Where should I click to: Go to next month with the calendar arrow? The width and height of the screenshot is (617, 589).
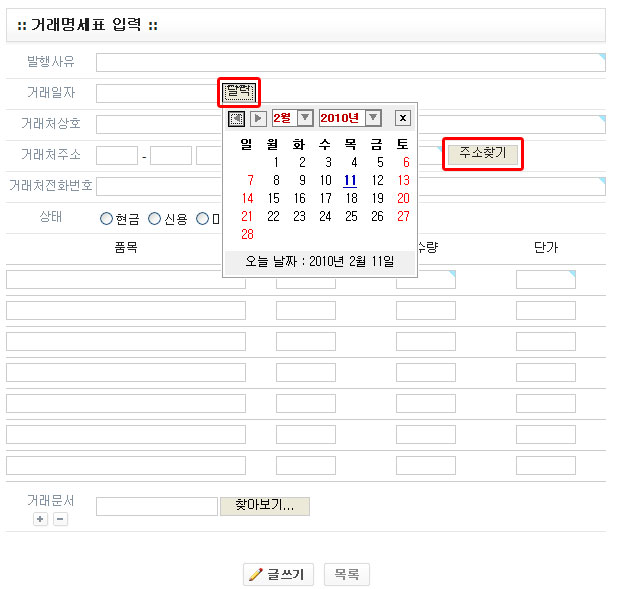tap(258, 118)
